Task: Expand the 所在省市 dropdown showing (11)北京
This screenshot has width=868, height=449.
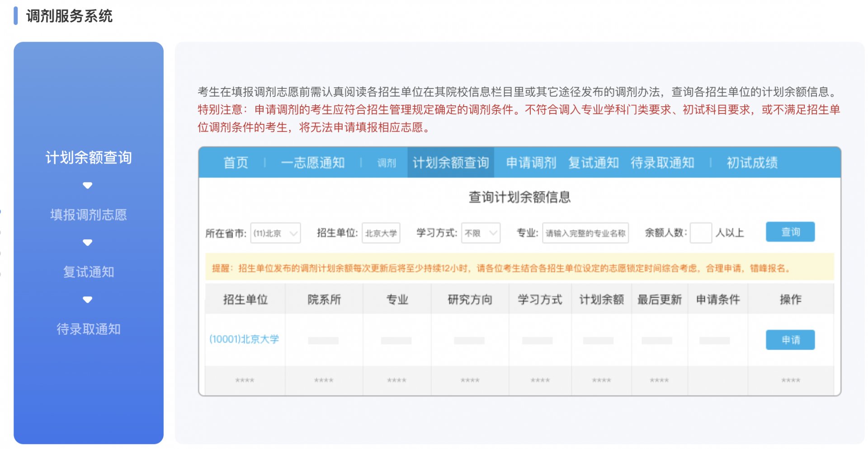Action: tap(275, 233)
